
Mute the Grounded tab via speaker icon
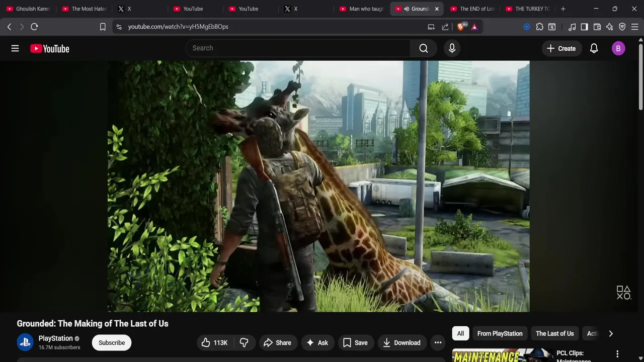(x=407, y=9)
